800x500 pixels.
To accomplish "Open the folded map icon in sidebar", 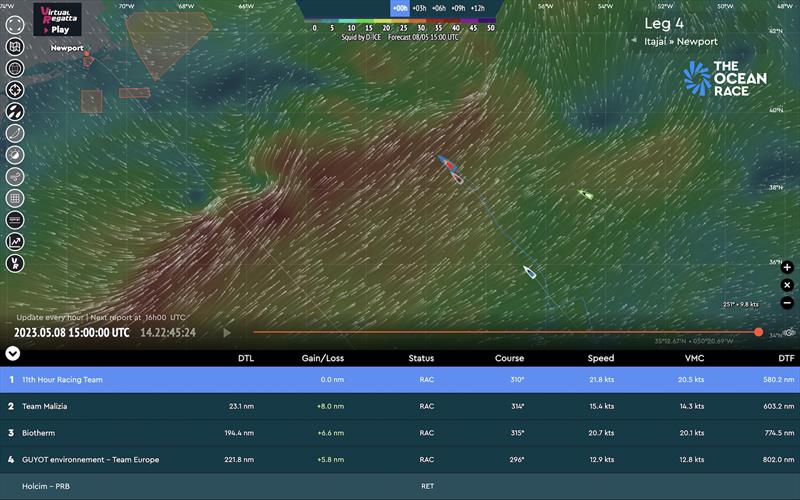I will (15, 46).
